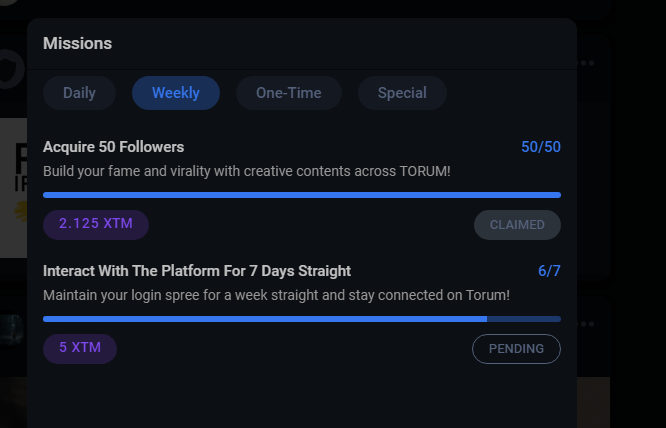Open the One-Time missions tab
The width and height of the screenshot is (666, 428).
pyautogui.click(x=289, y=93)
